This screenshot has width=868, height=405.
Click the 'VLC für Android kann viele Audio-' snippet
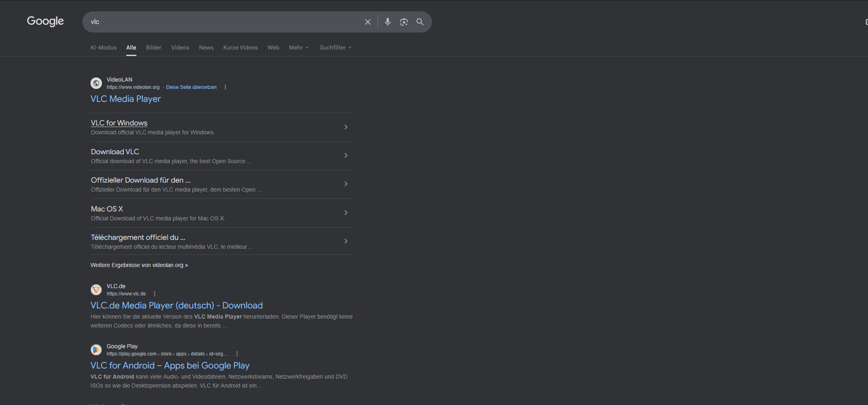(219, 381)
